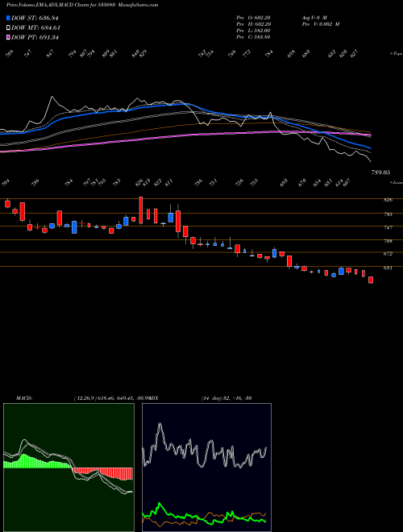Open the dark blue ADX indicator panel
This screenshot has height=532, width=403.
pyautogui.click(x=206, y=468)
